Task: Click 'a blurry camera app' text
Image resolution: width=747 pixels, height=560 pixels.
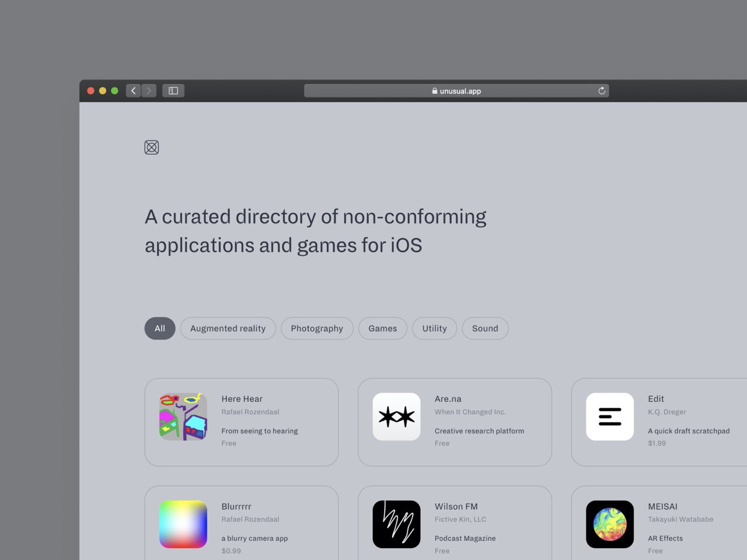Action: [254, 538]
